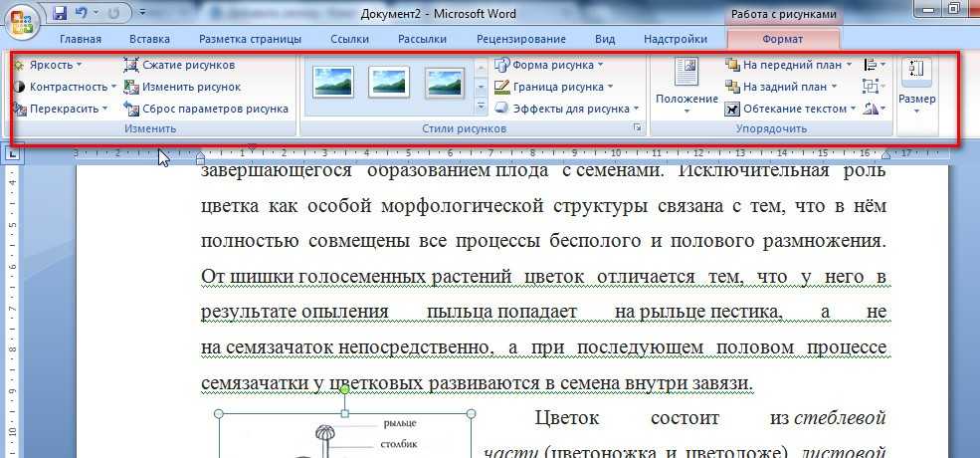The height and width of the screenshot is (458, 980).
Task: Save the document from Quick Access toolbar
Action: click(60, 12)
